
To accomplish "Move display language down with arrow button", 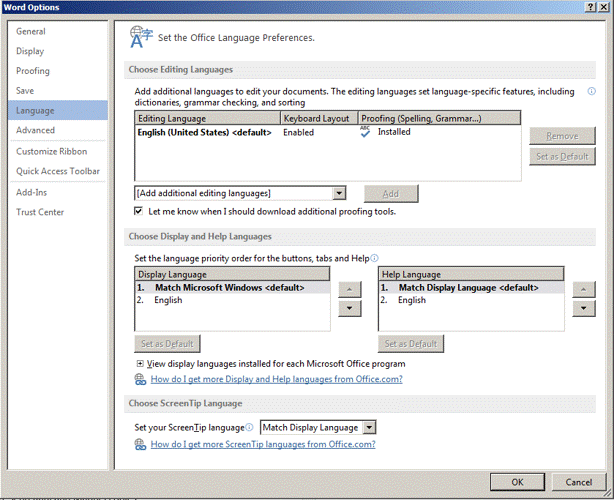I will 348,308.
